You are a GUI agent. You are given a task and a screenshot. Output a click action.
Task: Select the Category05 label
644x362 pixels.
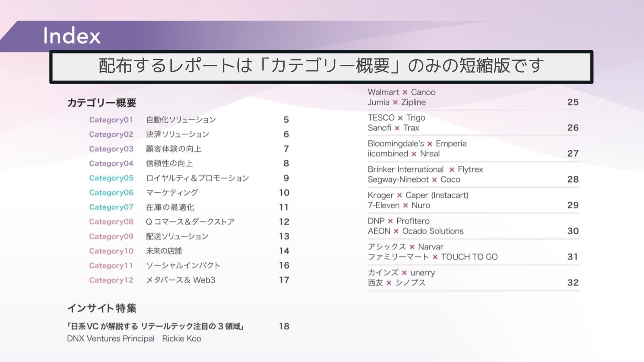click(111, 178)
